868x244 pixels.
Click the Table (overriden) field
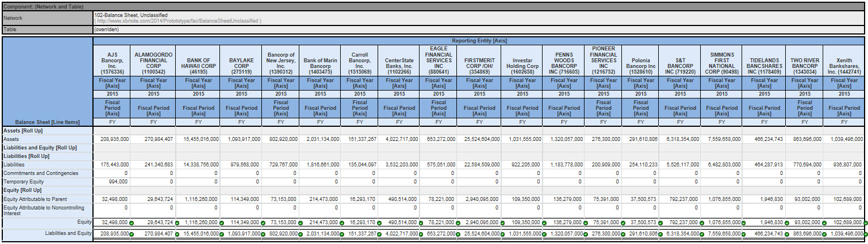point(480,29)
